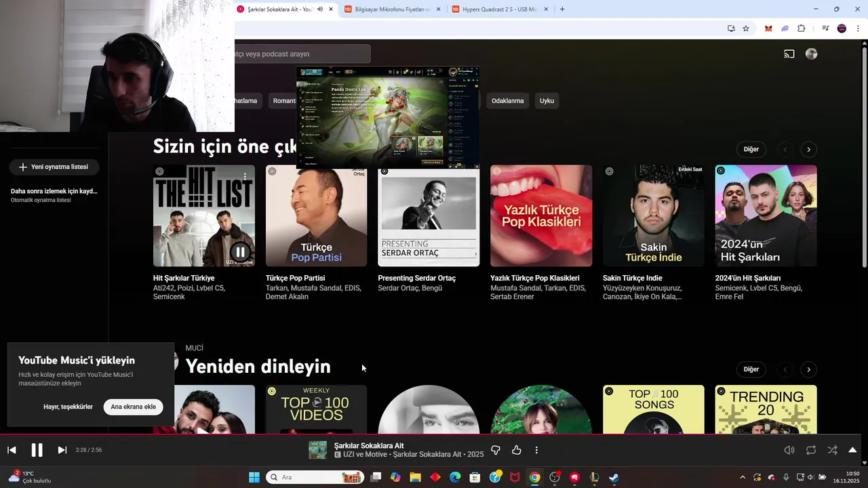This screenshot has height=488, width=868.
Task: Open a new browser tab
Action: coord(562,9)
